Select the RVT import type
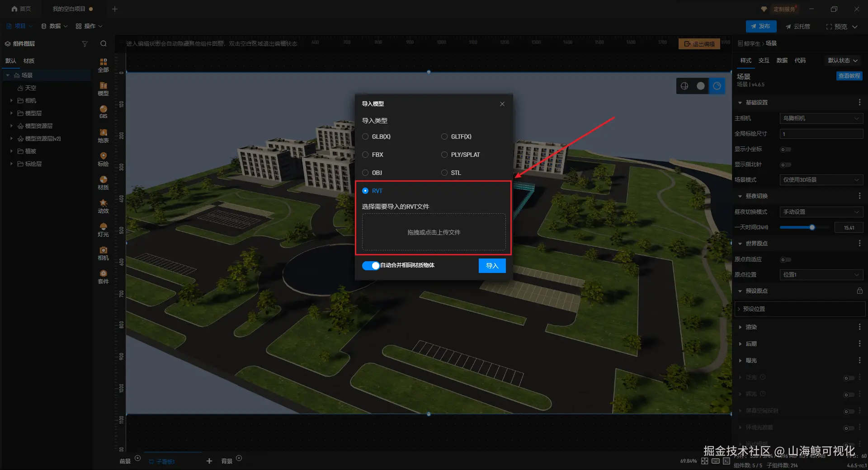Screen dimensions: 868x470 click(373, 191)
